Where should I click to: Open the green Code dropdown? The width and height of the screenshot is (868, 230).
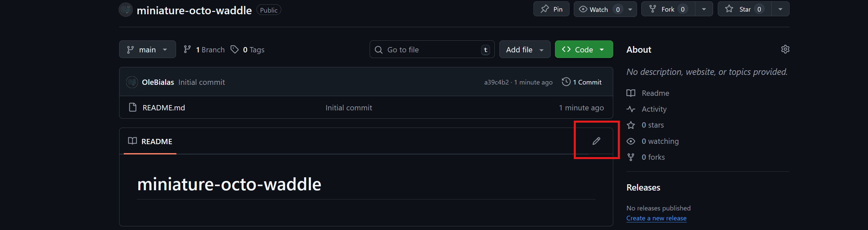[584, 50]
